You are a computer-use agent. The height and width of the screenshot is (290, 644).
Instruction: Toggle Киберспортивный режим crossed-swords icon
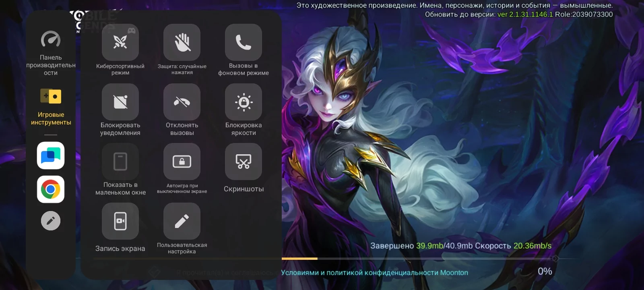(120, 42)
